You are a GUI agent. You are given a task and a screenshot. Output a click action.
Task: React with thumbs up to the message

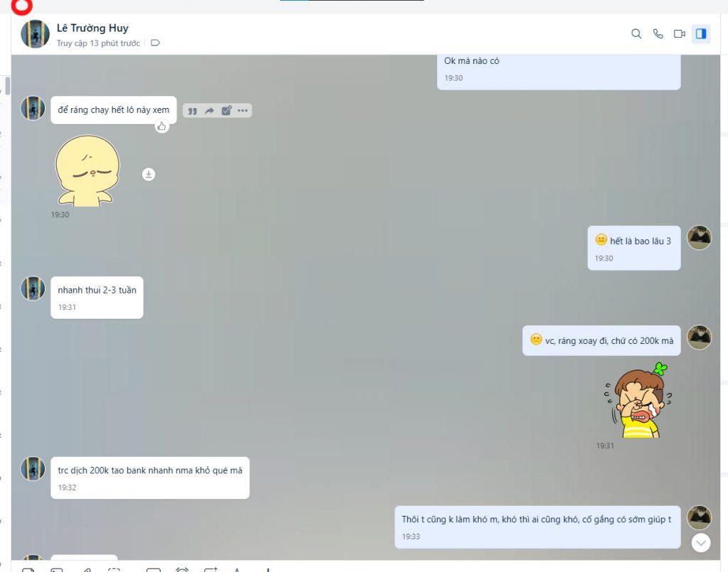pyautogui.click(x=162, y=126)
